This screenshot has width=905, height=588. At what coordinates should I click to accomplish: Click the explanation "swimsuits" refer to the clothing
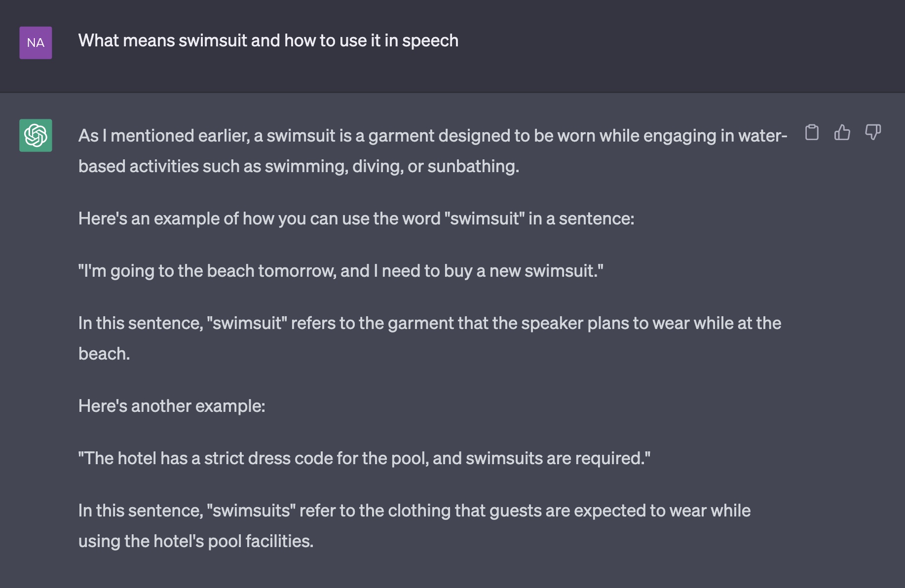tap(415, 511)
